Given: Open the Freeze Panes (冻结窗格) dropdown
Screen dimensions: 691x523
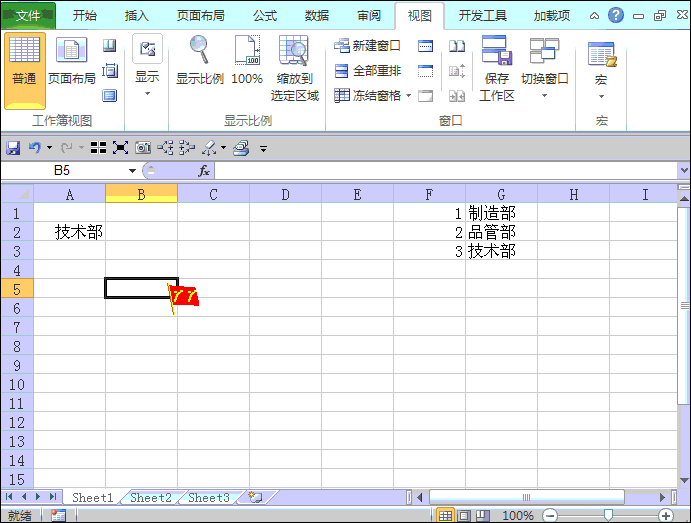Looking at the screenshot, I should (370, 96).
